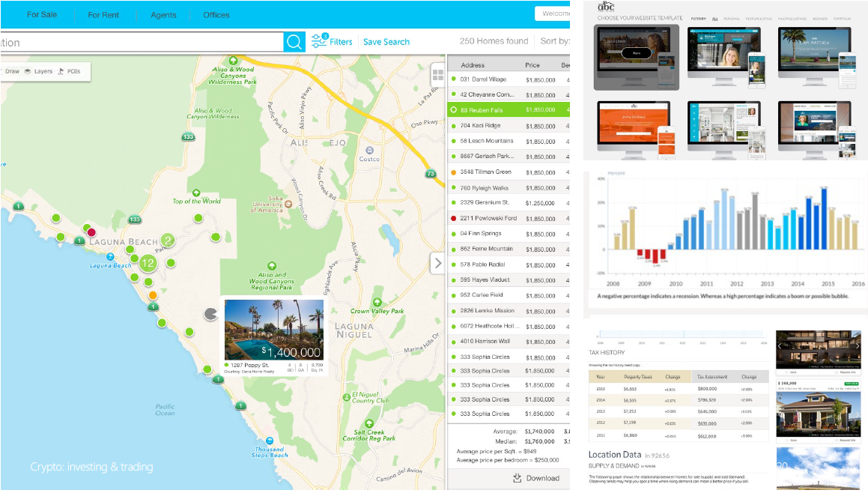Click the POIs flag icon
The width and height of the screenshot is (868, 499).
pyautogui.click(x=61, y=72)
